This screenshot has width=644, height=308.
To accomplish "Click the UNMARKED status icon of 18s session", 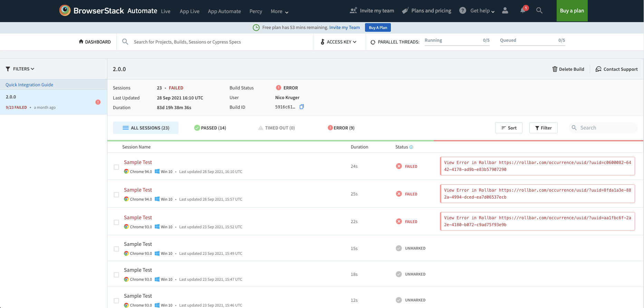I will [399, 274].
